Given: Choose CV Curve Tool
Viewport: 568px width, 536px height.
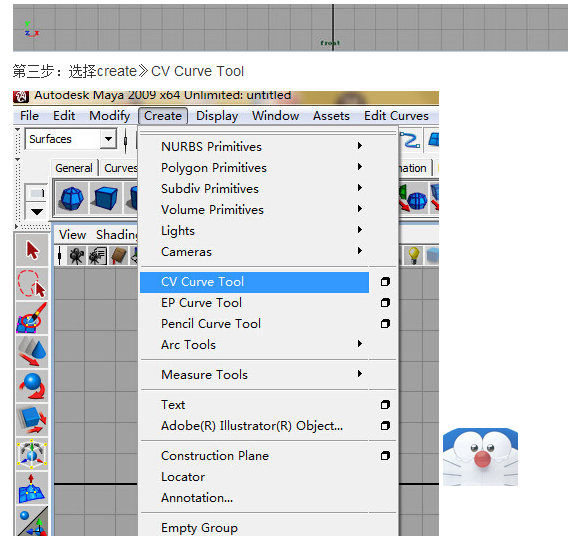Looking at the screenshot, I should point(254,282).
